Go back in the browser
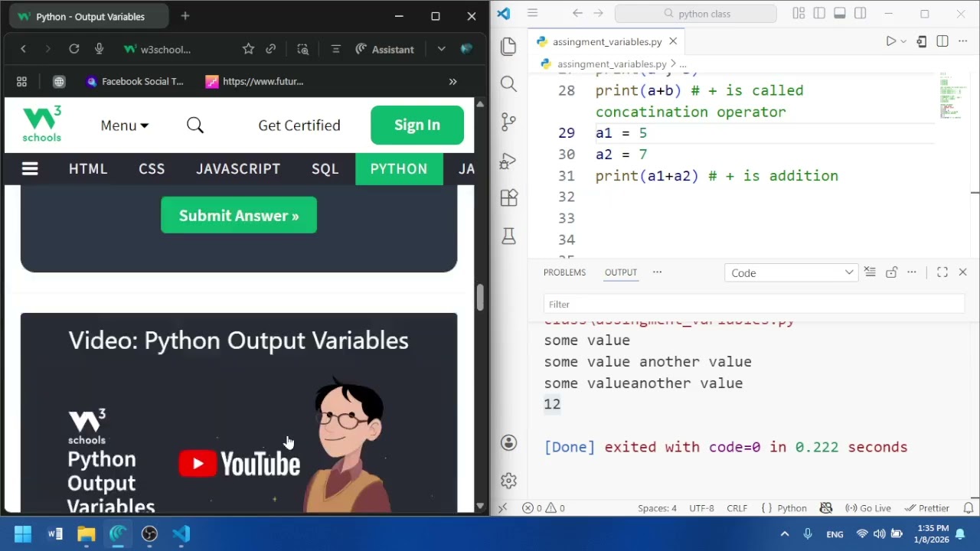 23,49
